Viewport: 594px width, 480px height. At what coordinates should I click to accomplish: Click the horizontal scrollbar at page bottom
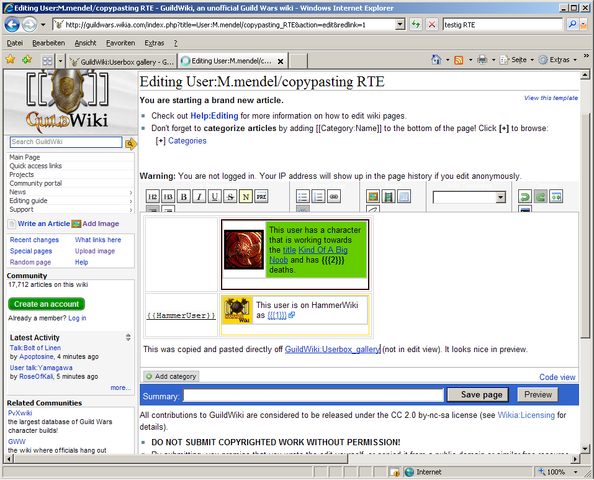181,459
